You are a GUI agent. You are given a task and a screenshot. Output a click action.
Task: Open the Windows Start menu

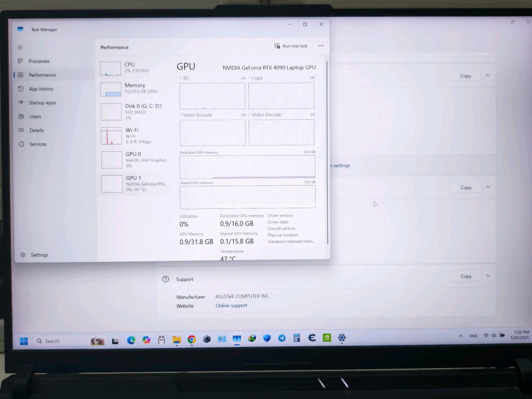pos(24,341)
